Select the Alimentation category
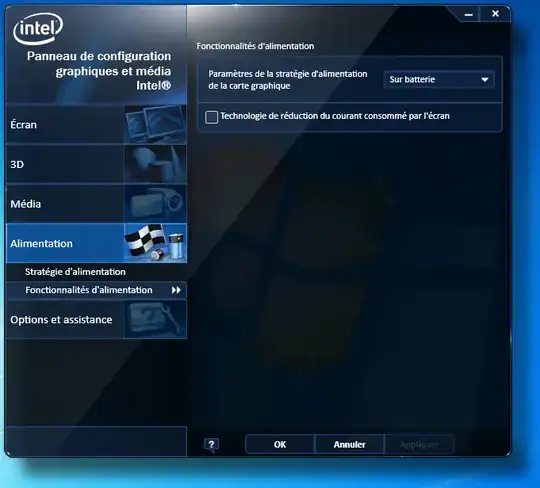The width and height of the screenshot is (540, 488). coord(96,243)
